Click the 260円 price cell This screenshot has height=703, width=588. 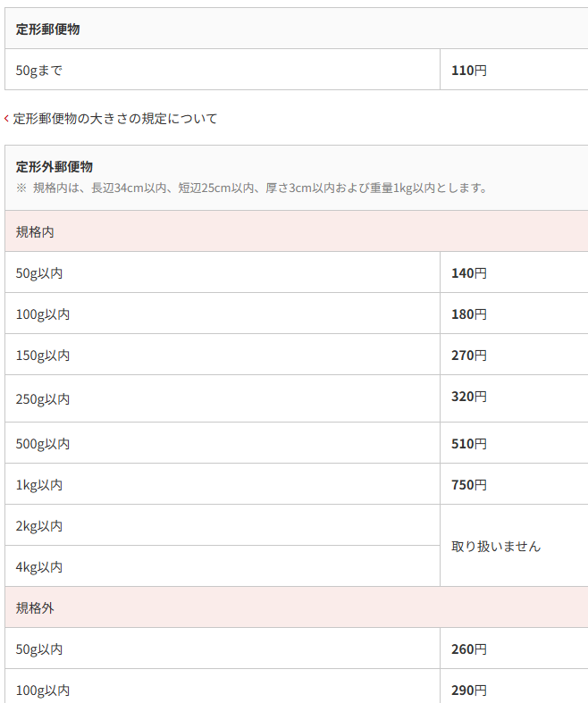coord(469,649)
